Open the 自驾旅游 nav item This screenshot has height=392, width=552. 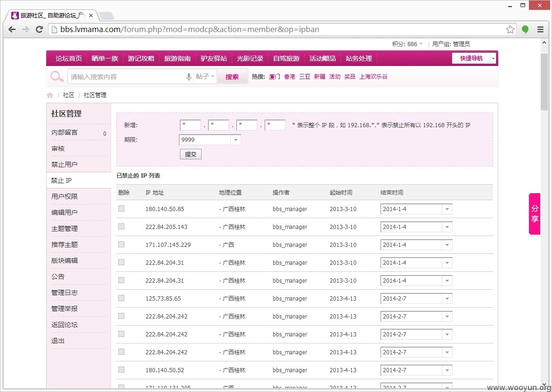[286, 58]
